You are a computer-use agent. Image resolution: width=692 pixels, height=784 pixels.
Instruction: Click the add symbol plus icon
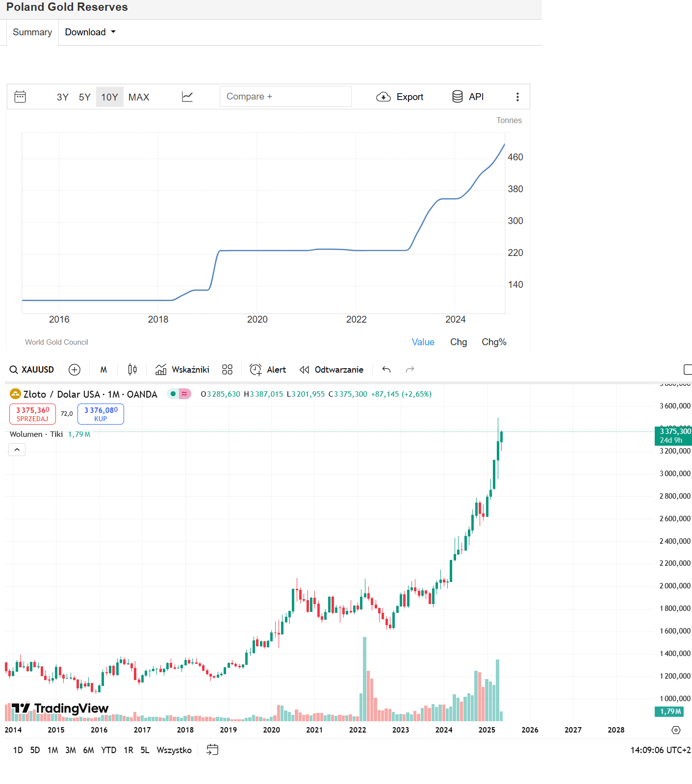click(75, 370)
